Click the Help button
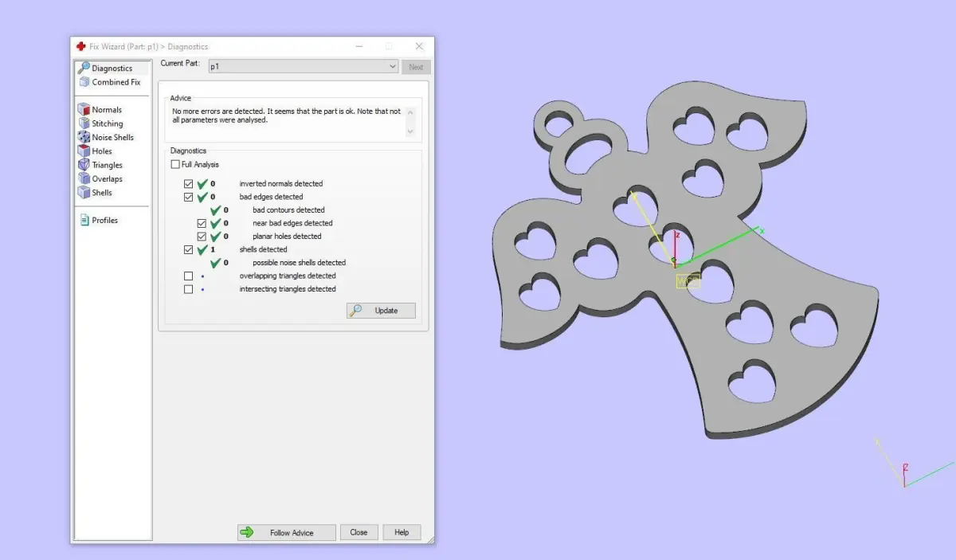956x560 pixels. pyautogui.click(x=402, y=532)
